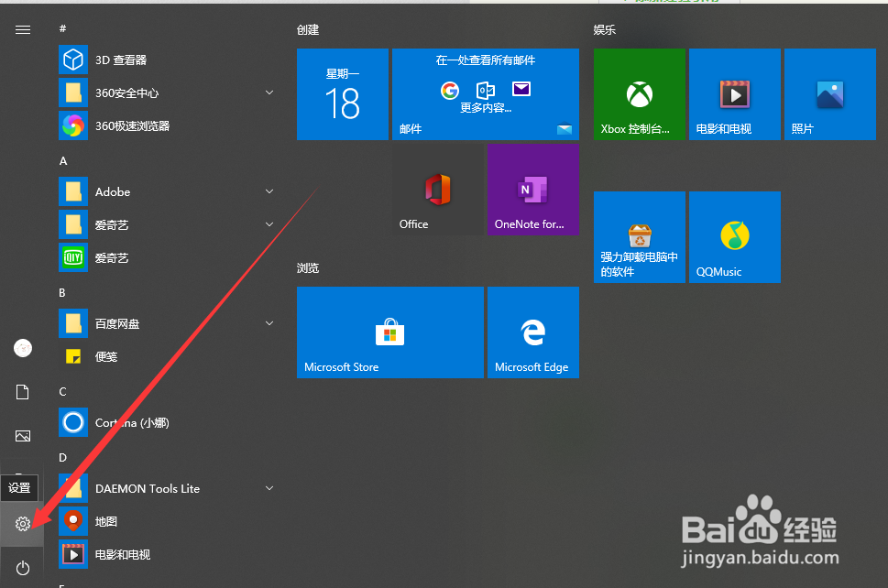Open 电影和电视 from the app list
The height and width of the screenshot is (588, 888).
(x=169, y=555)
